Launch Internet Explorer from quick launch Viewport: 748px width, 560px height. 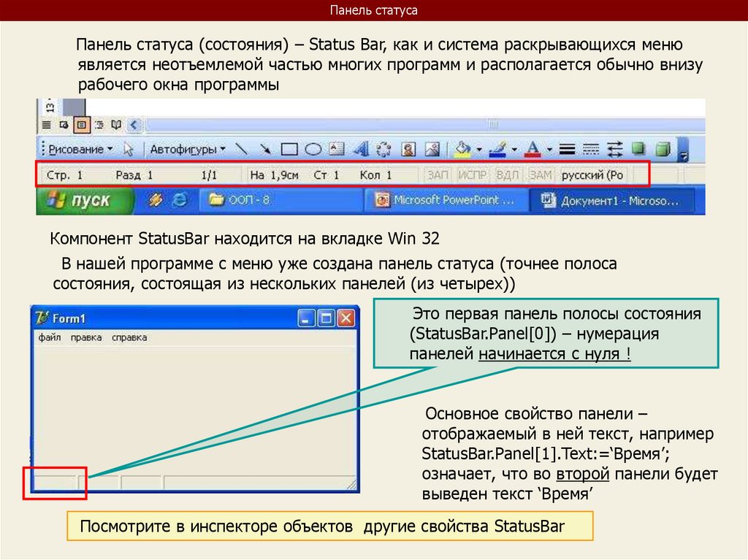pyautogui.click(x=180, y=200)
